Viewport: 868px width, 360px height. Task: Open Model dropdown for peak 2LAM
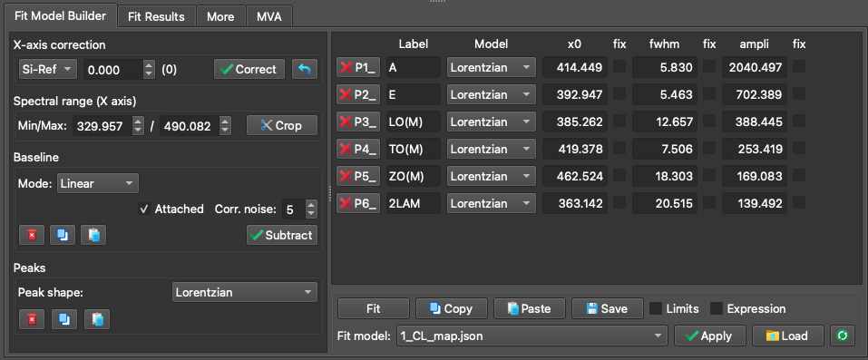[x=492, y=203]
